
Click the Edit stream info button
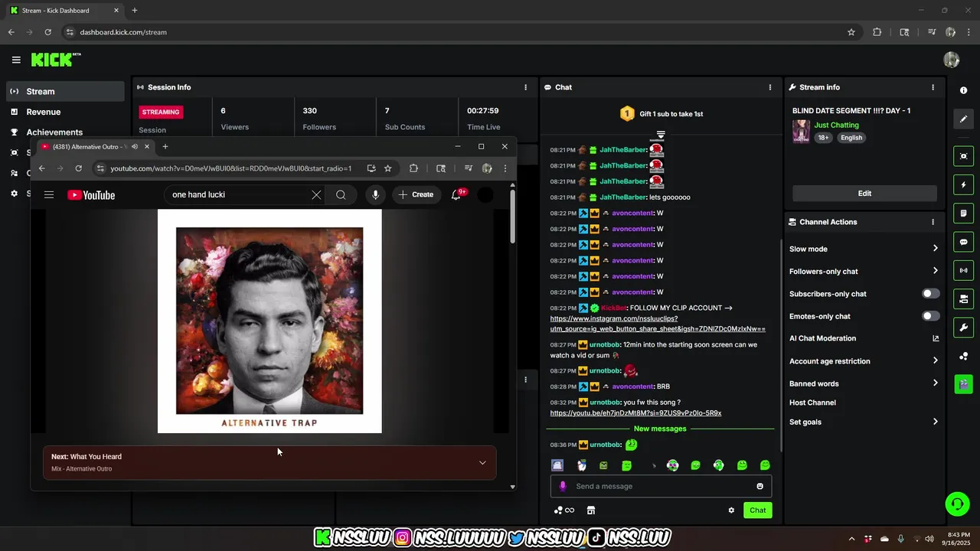click(864, 194)
